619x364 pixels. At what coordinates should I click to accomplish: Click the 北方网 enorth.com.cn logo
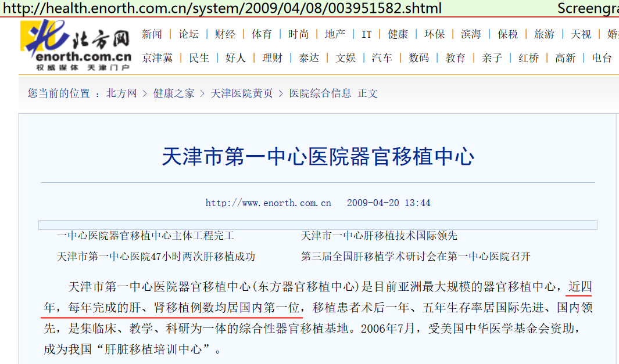76,45
